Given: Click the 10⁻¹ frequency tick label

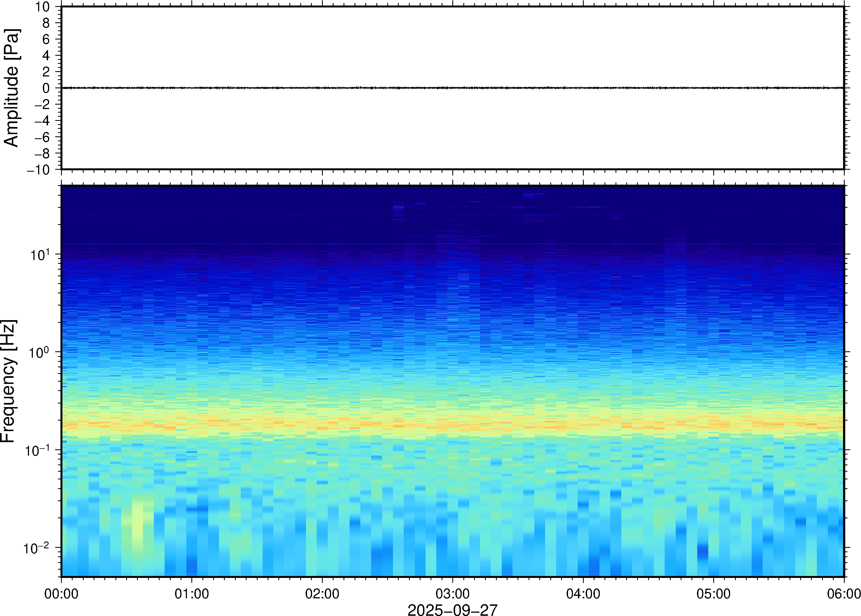Looking at the screenshot, I should click(37, 451).
